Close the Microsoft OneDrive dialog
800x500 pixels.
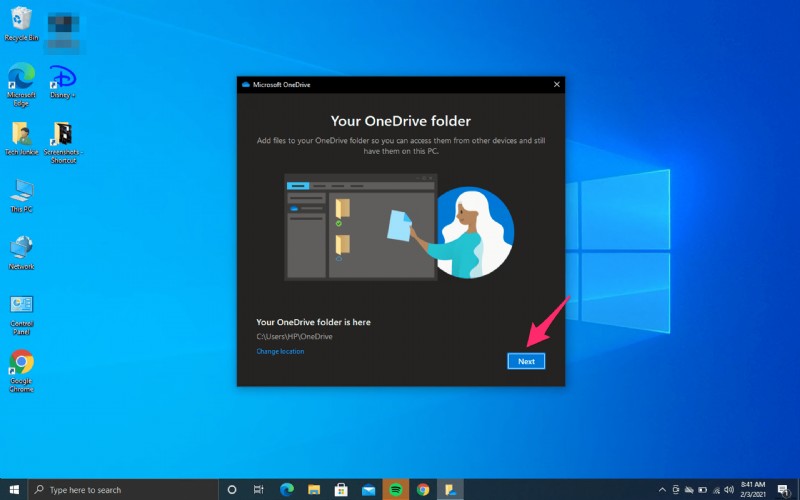point(557,85)
